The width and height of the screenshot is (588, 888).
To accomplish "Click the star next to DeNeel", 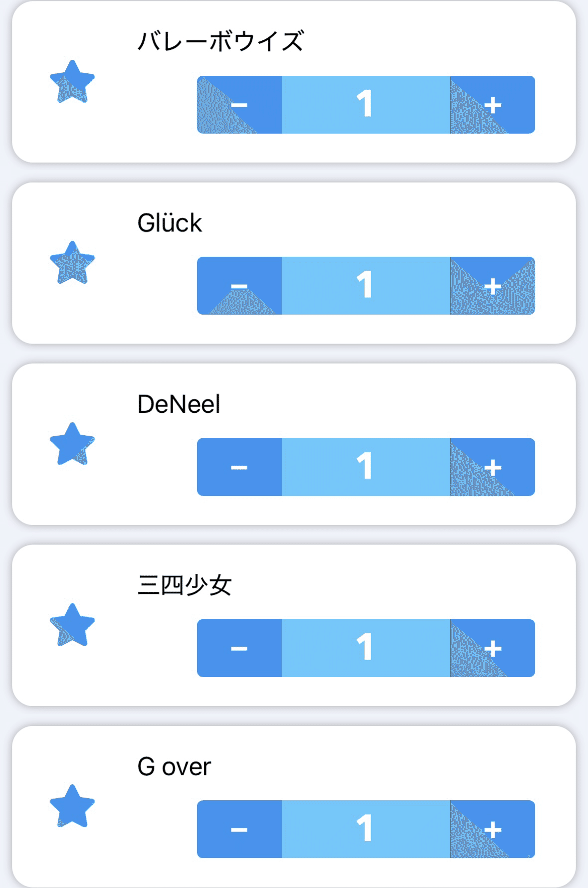I will tap(72, 444).
